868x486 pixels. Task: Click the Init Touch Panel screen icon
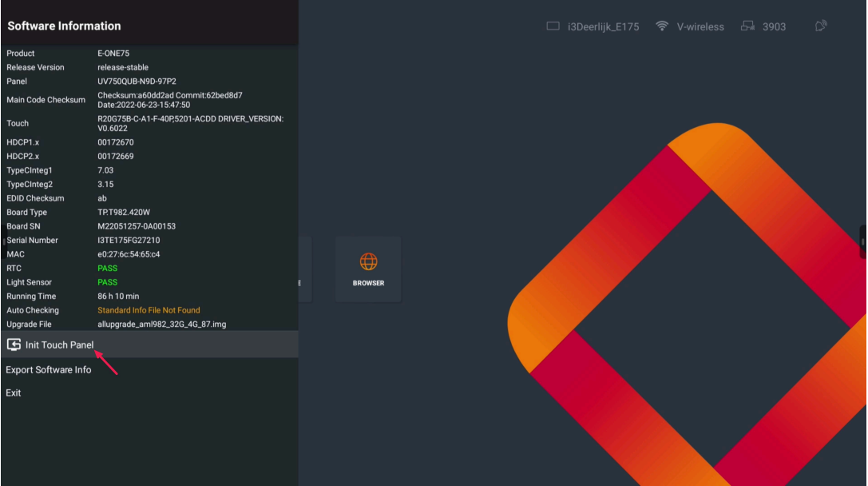coord(14,345)
